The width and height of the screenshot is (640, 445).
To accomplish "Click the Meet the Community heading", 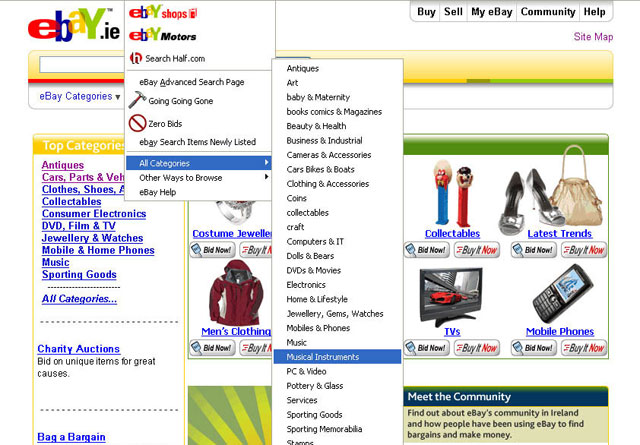I will [x=459, y=397].
